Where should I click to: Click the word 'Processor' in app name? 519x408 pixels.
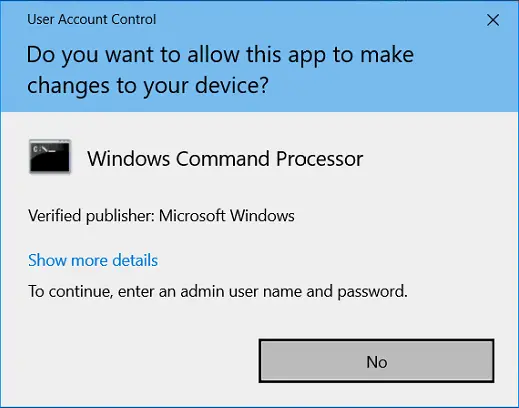320,158
